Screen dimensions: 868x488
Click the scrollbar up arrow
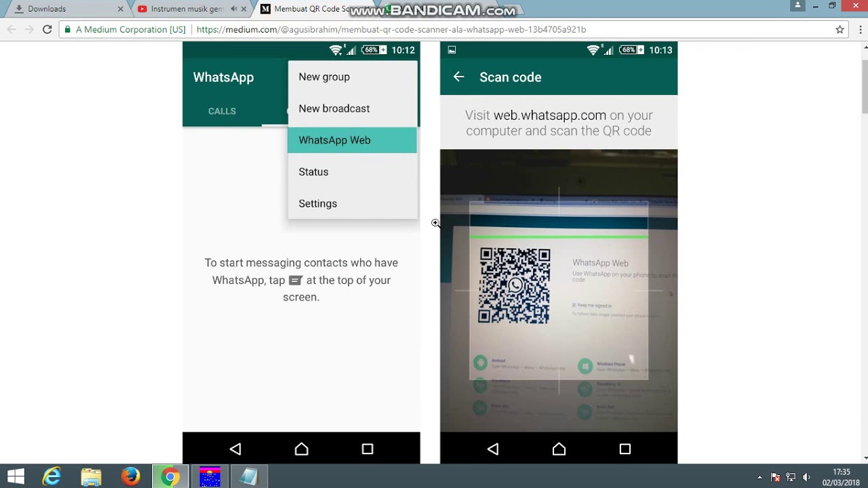[864, 45]
